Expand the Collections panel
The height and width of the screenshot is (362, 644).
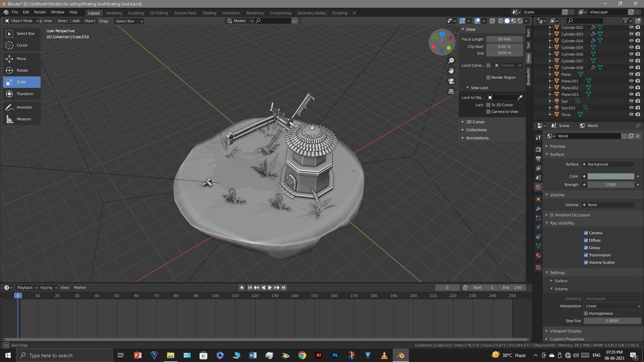click(476, 130)
